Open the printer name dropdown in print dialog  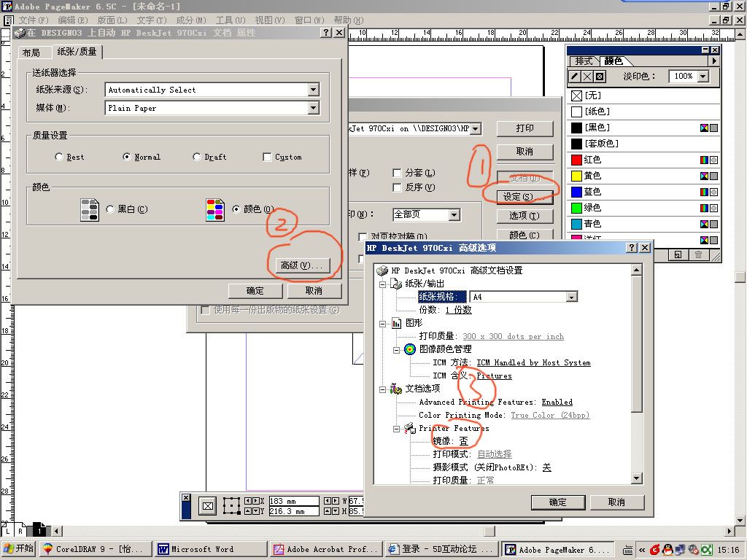point(476,128)
